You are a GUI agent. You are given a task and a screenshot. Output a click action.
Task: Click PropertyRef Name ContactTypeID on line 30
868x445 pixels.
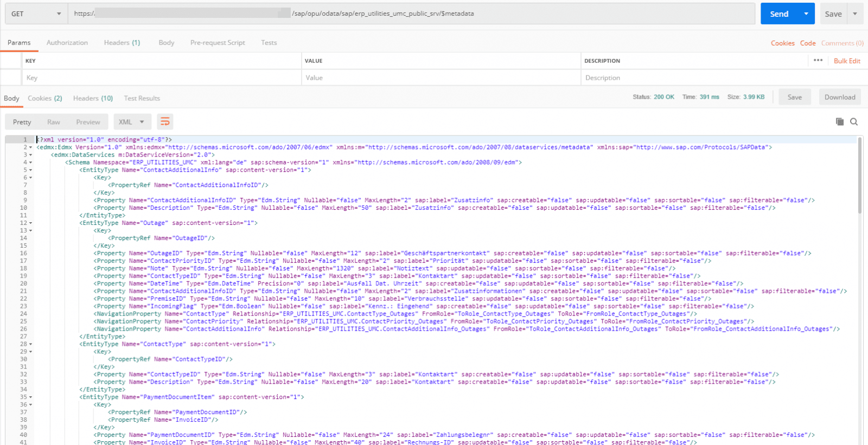click(x=170, y=359)
